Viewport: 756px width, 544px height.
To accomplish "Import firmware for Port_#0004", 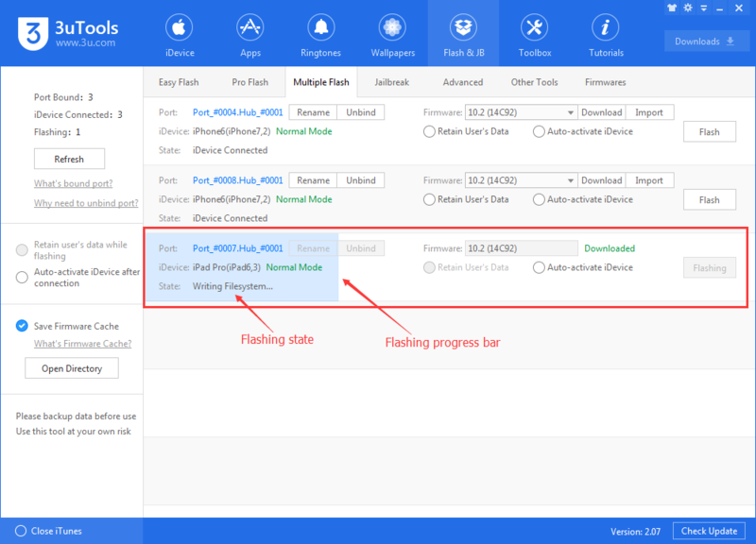I will [649, 112].
